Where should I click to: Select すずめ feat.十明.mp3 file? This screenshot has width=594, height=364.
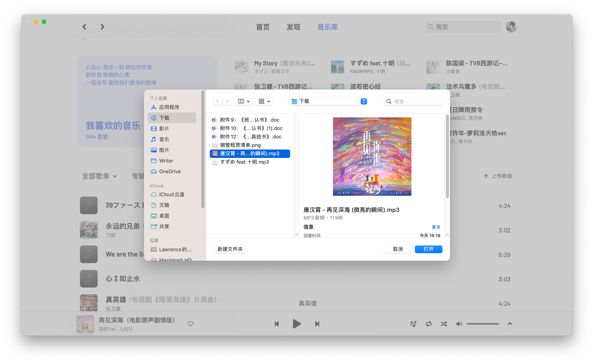tap(244, 162)
